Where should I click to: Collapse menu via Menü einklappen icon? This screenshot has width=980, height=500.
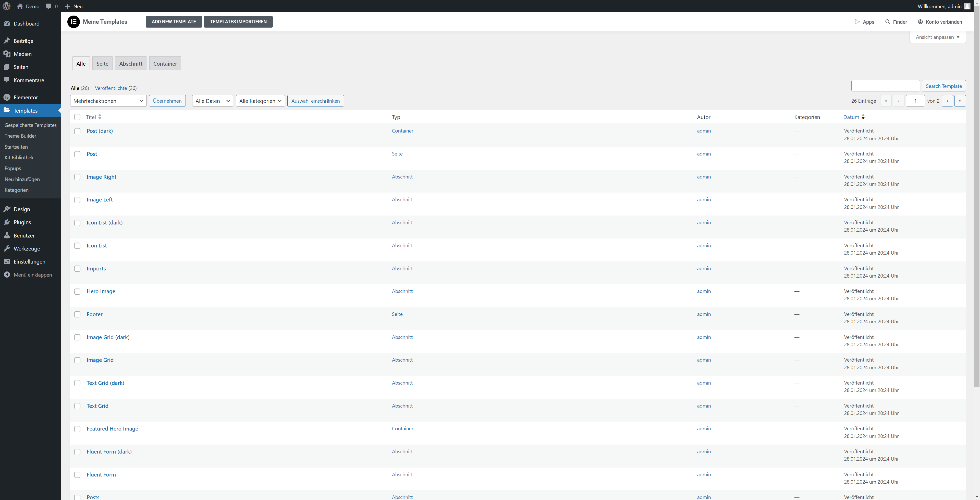pos(7,275)
